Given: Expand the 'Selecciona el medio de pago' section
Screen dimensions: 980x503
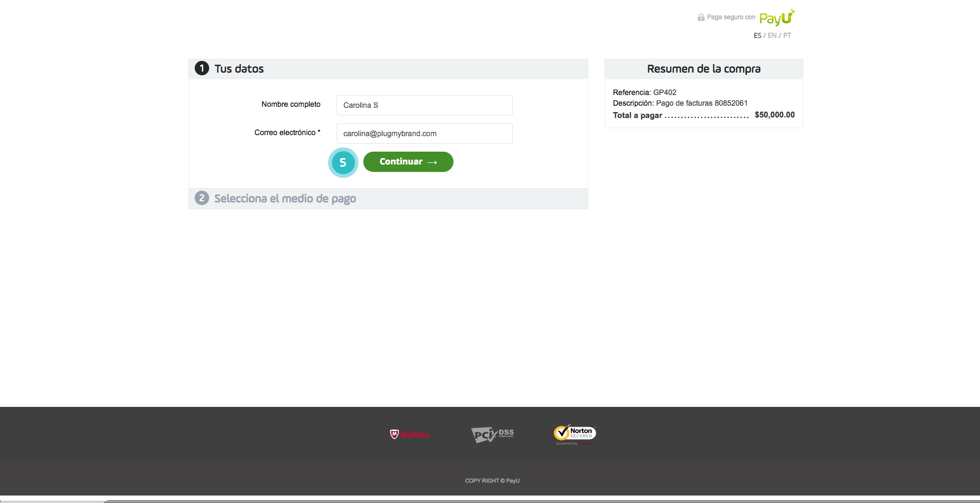Looking at the screenshot, I should coord(284,198).
